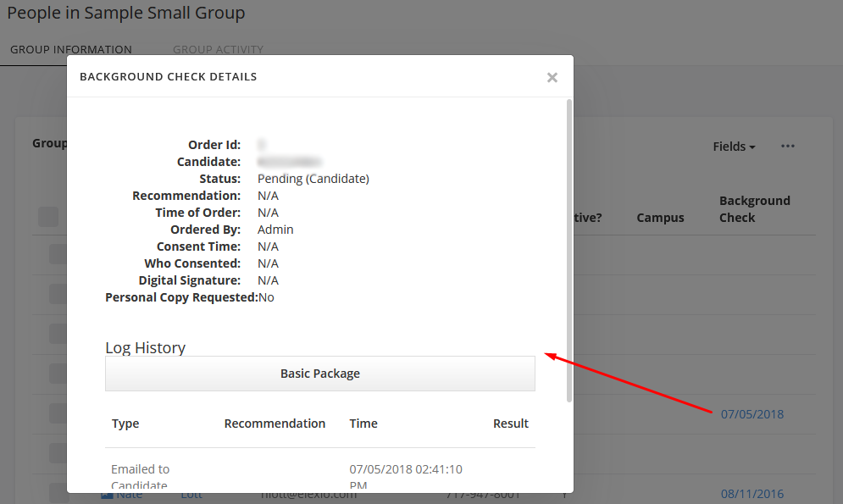Viewport: 843px width, 504px height.
Task: Close the Background Check Details dialog
Action: point(552,78)
